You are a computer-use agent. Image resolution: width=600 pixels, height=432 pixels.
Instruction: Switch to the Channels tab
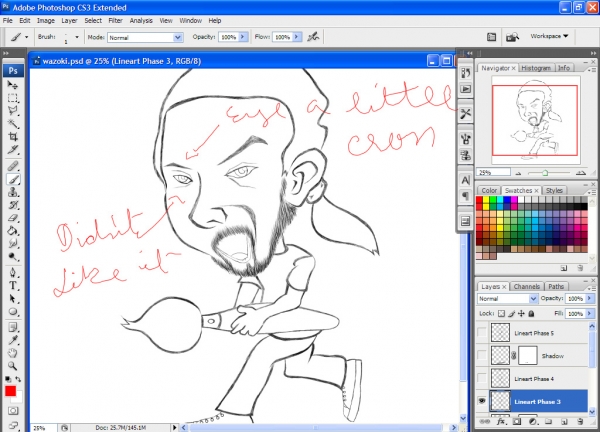527,287
